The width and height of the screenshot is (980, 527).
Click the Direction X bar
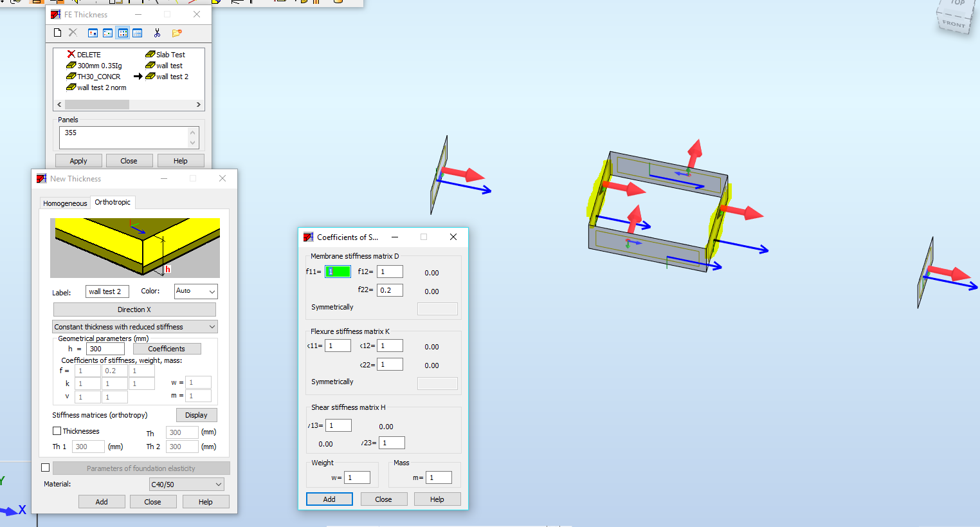pos(134,310)
